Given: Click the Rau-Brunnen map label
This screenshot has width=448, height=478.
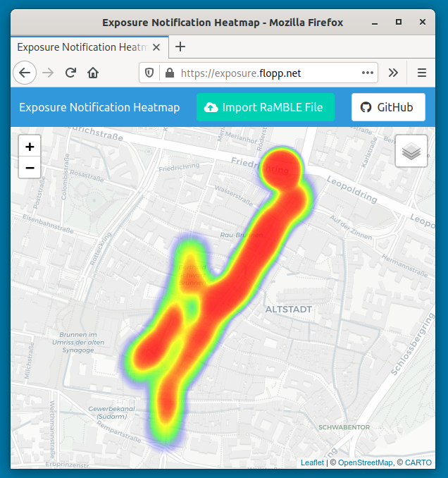Looking at the screenshot, I should (242, 235).
